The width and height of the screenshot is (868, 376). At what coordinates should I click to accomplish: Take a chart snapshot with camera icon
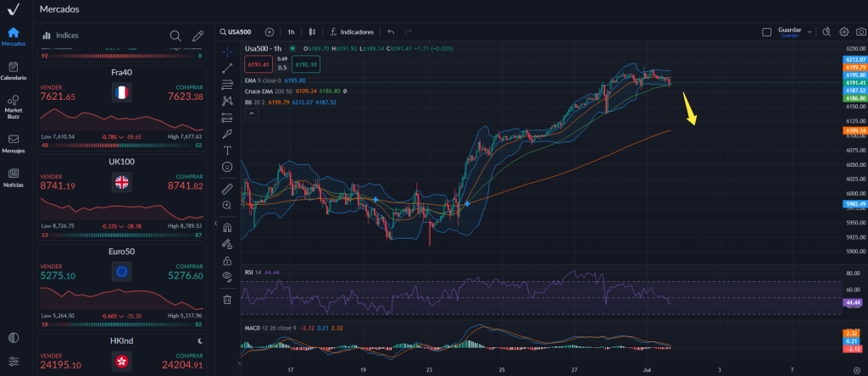pos(860,32)
